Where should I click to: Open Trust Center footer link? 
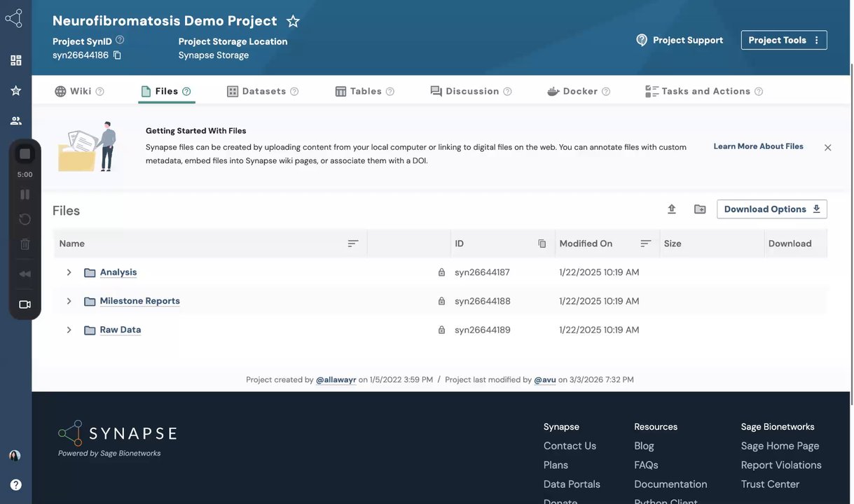coord(770,484)
